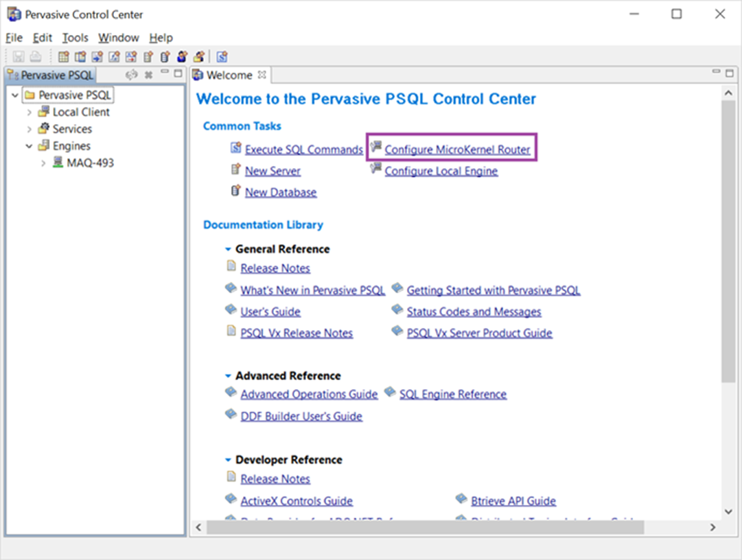The width and height of the screenshot is (742, 560).
Task: Expand the MAQ-493 engine node
Action: point(43,163)
